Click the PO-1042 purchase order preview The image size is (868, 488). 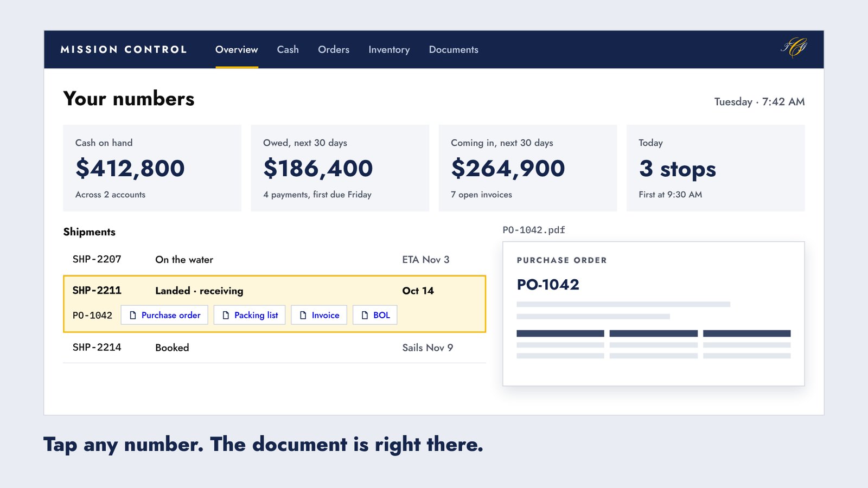(654, 314)
